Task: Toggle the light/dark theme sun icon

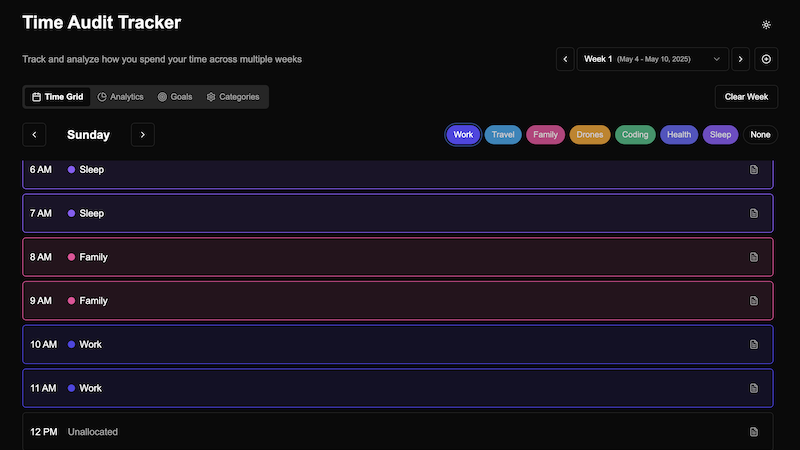Action: (766, 24)
